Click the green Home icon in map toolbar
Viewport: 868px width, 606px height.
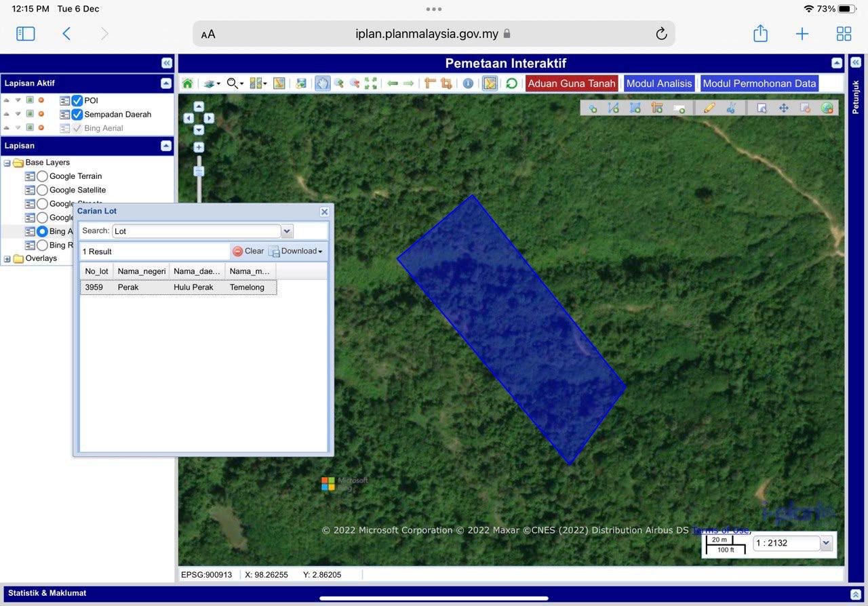[188, 83]
